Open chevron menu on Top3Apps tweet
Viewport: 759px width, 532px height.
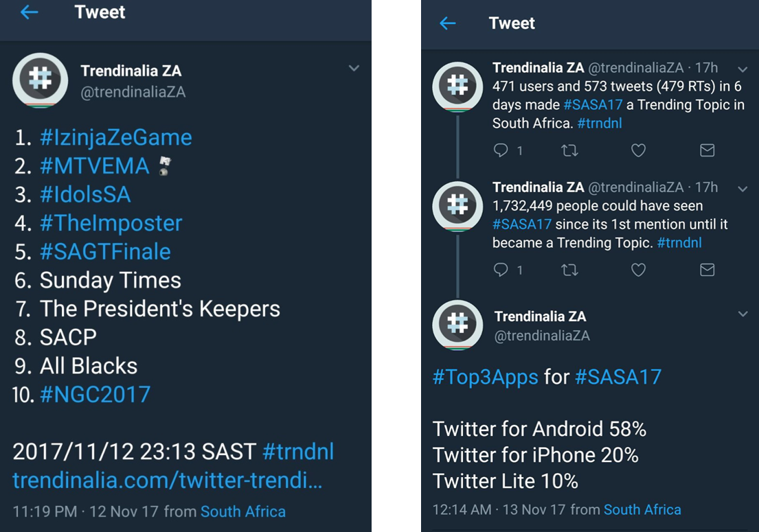[743, 314]
